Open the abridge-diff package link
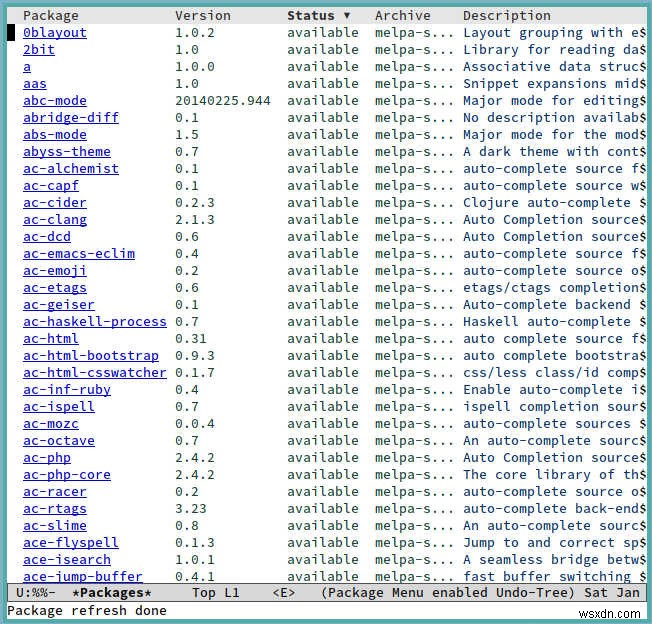 point(71,118)
